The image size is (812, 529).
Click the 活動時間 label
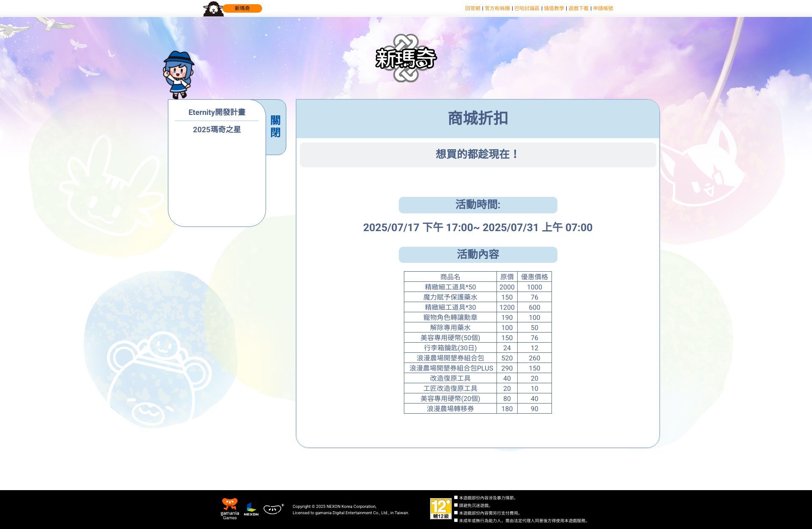pyautogui.click(x=478, y=205)
